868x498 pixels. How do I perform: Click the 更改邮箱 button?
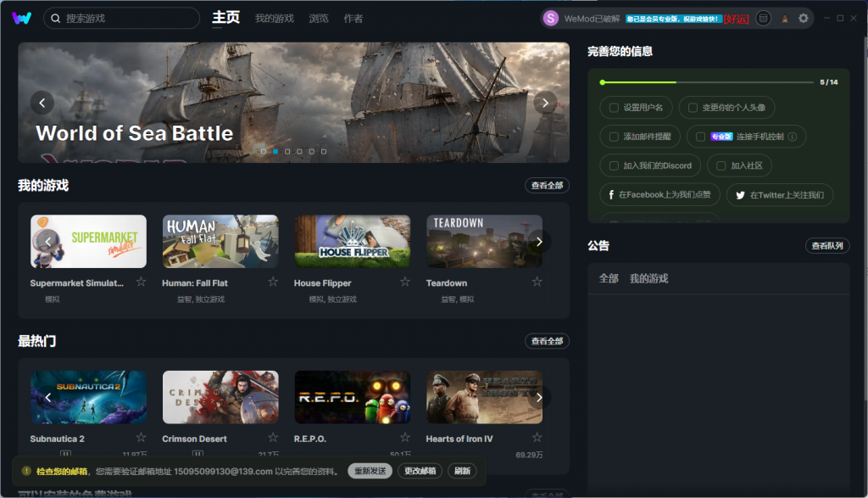420,471
